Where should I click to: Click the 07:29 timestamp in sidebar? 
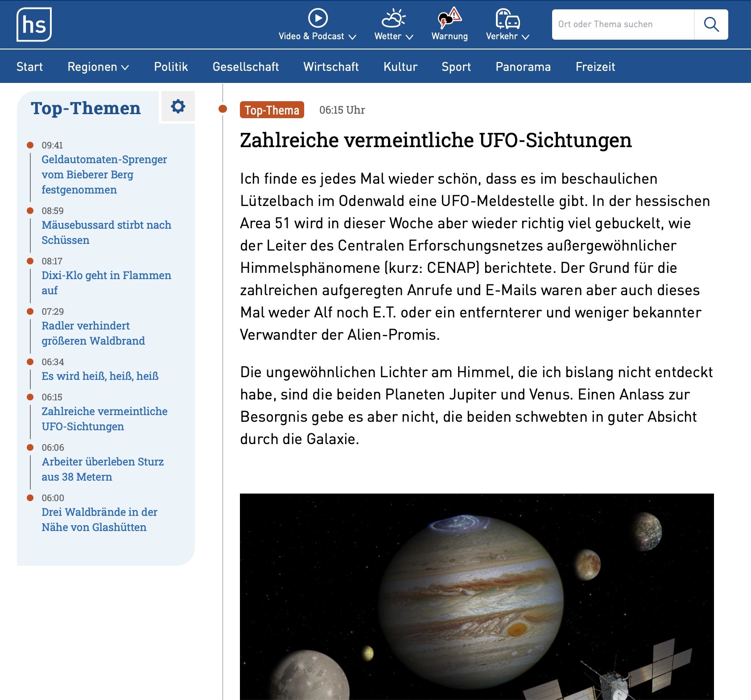[x=53, y=312]
